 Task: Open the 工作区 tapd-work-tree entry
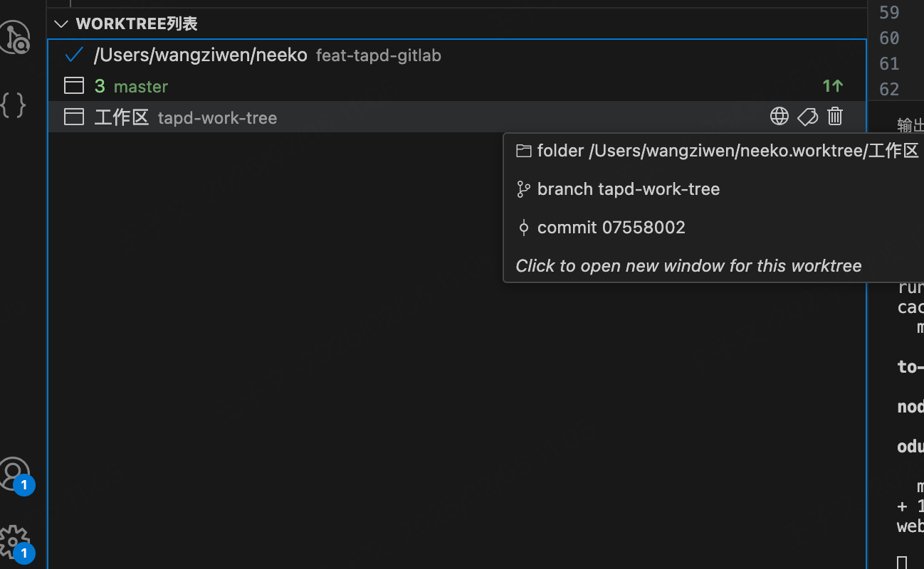coord(185,118)
